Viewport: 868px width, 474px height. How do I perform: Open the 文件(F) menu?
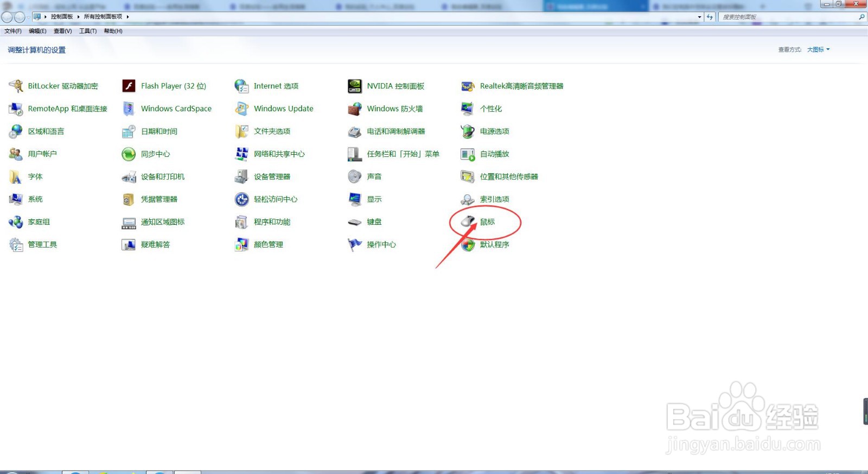(13, 31)
